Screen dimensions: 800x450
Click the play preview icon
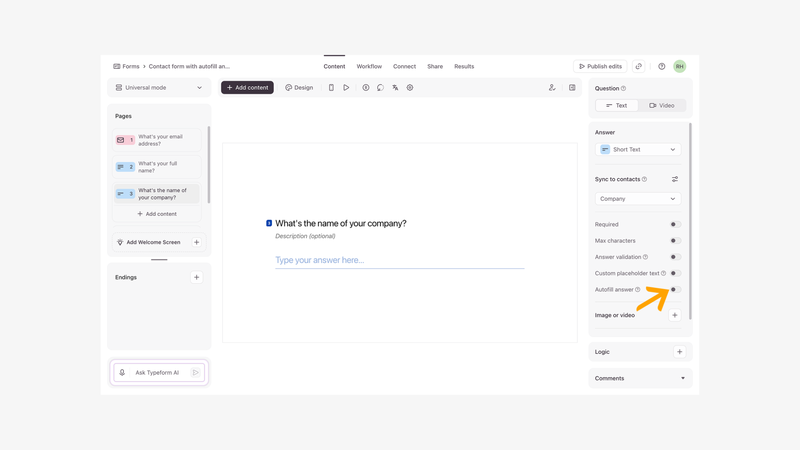346,88
